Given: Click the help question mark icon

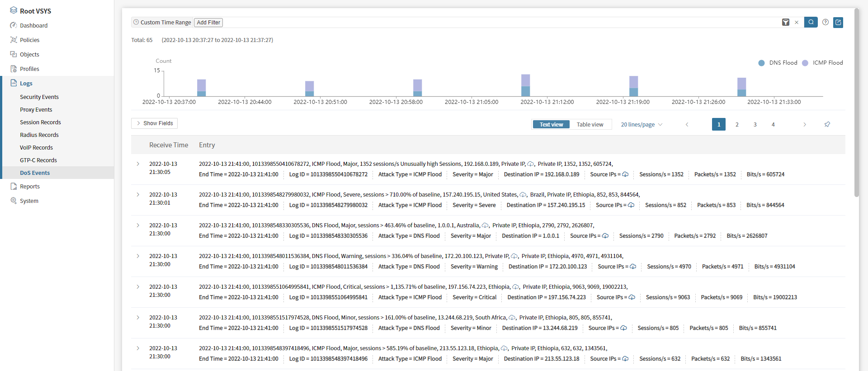Looking at the screenshot, I should (x=826, y=22).
